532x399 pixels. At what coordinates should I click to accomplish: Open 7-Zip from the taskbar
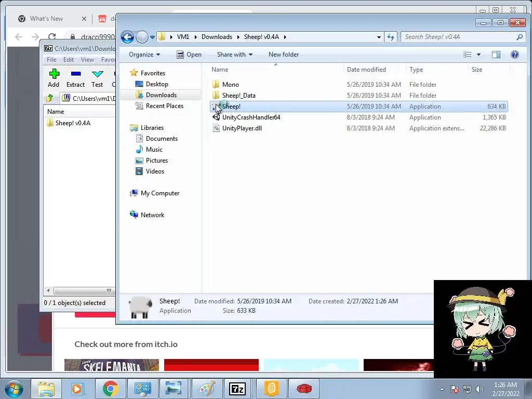(x=237, y=389)
